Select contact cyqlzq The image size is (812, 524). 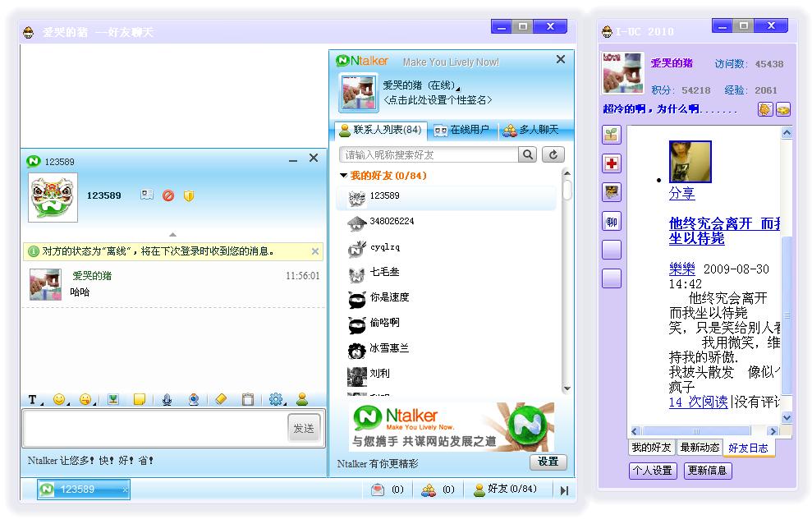tap(447, 247)
